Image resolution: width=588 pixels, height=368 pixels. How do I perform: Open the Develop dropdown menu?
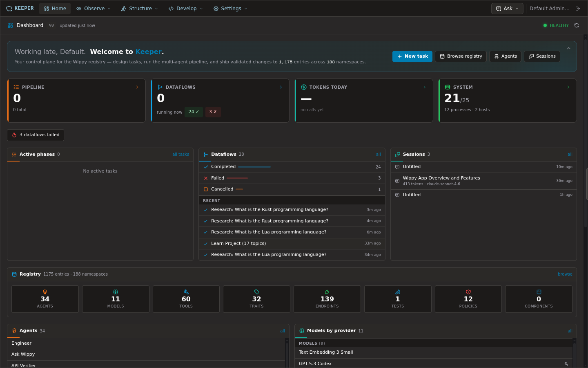[185, 9]
